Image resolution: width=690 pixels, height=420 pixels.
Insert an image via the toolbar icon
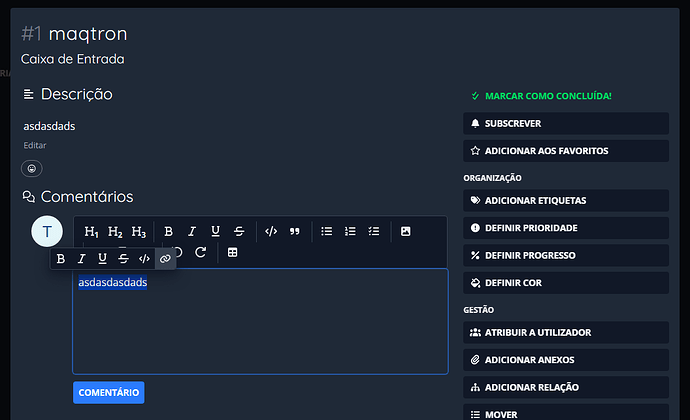coord(406,231)
